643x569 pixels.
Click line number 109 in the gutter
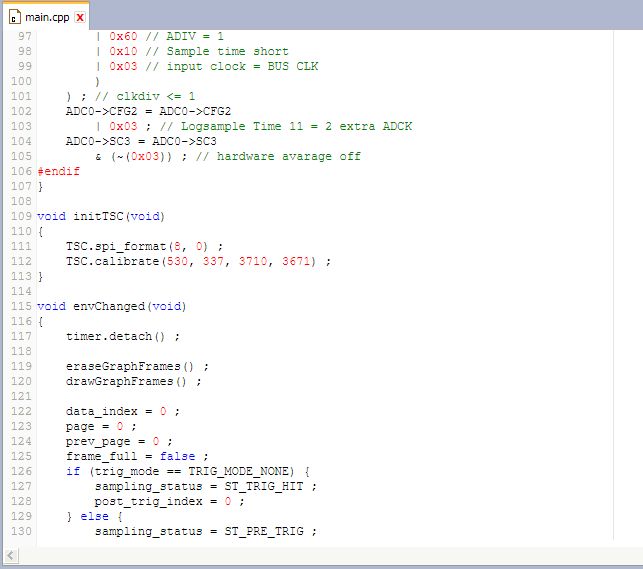pos(21,216)
